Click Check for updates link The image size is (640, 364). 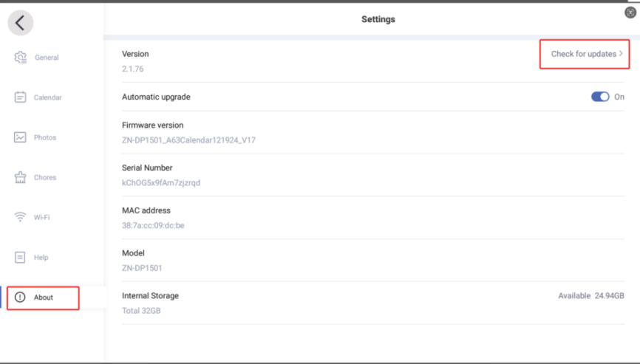[x=583, y=54]
